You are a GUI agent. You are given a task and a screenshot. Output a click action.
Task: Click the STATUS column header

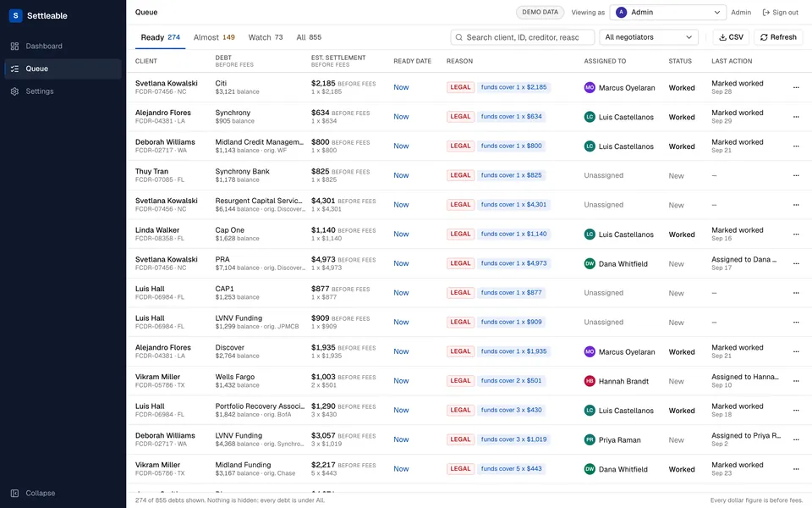click(x=680, y=61)
